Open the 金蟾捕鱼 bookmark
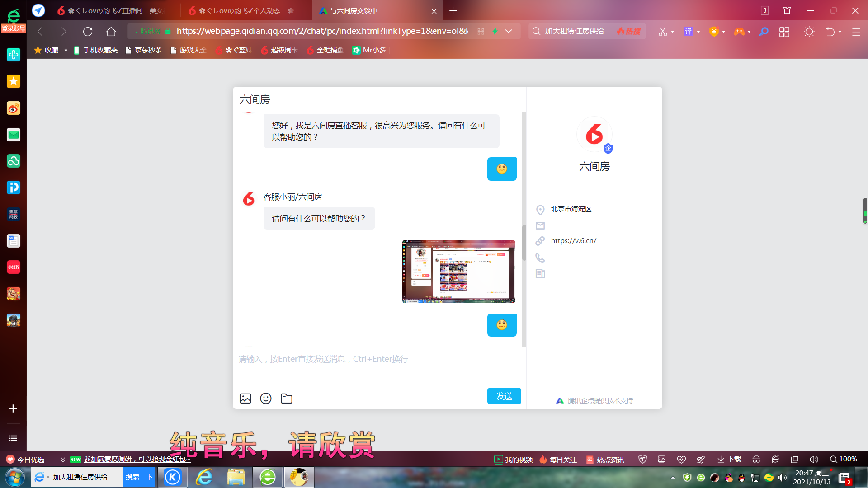This screenshot has height=488, width=868. pyautogui.click(x=325, y=50)
